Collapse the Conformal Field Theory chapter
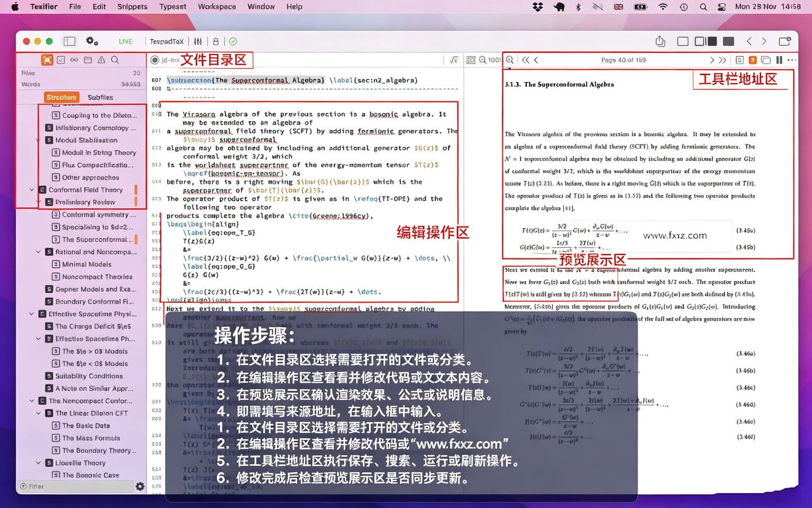Image resolution: width=812 pixels, height=508 pixels. 32,189
